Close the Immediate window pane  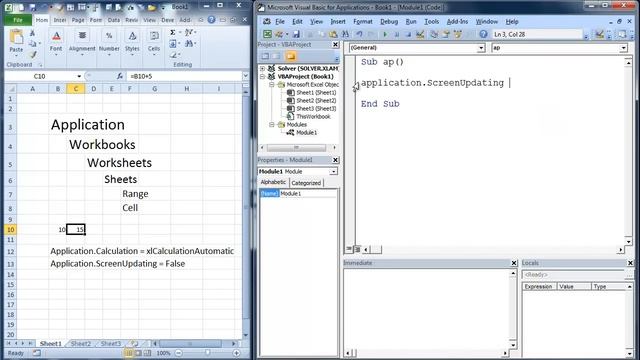(x=514, y=263)
